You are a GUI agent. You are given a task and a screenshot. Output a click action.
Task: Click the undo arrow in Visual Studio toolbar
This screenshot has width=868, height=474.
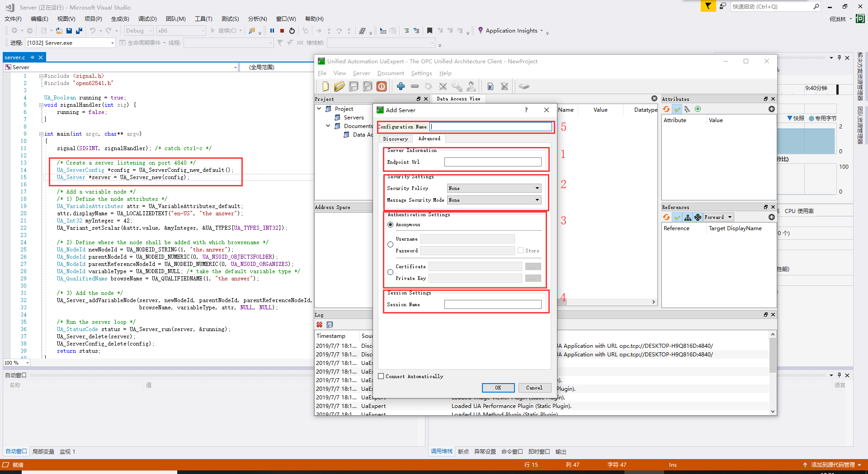pyautogui.click(x=93, y=31)
